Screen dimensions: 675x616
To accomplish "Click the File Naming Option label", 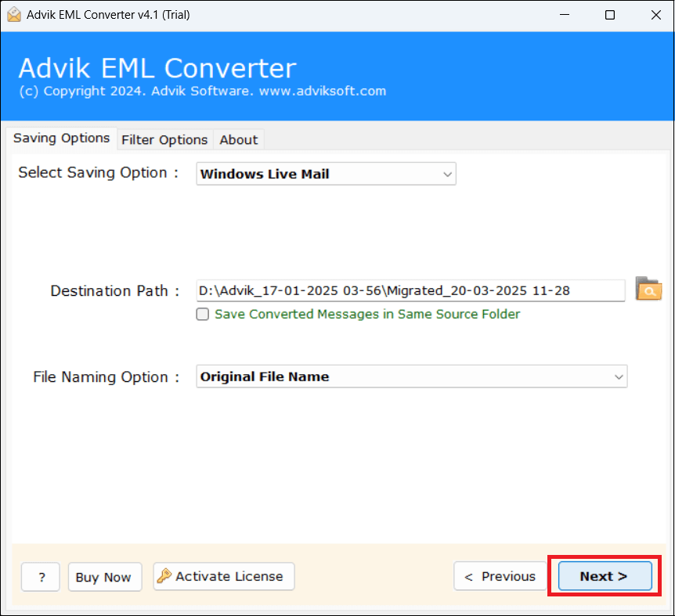I will pyautogui.click(x=106, y=376).
